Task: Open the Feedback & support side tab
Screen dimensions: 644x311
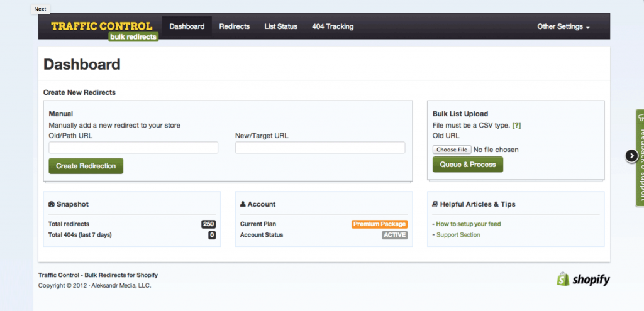Action: click(640, 158)
